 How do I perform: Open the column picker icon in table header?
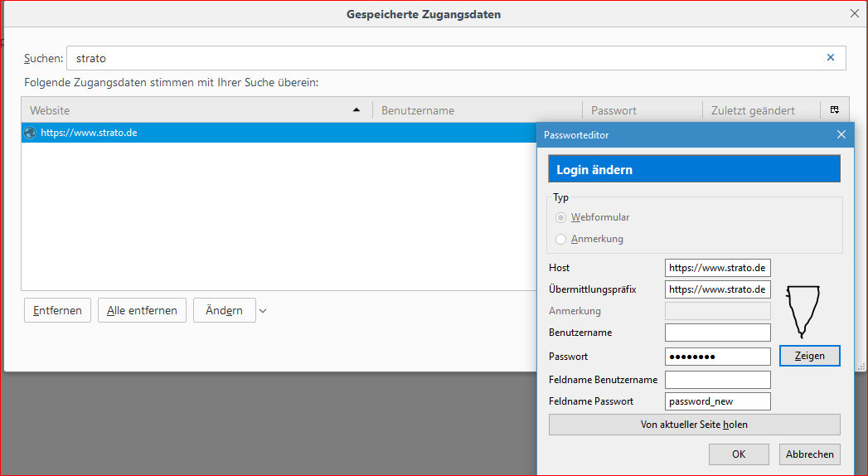coord(834,110)
